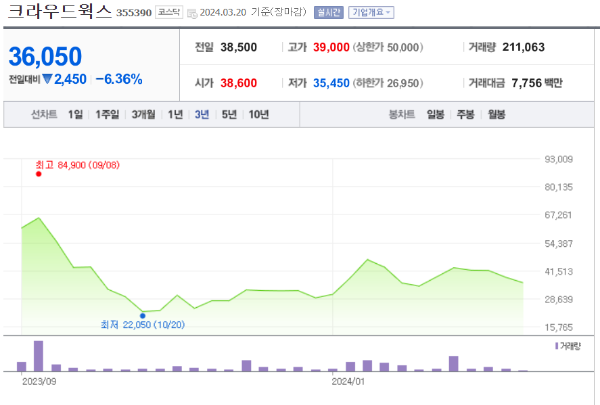Click the 거래량 legend in the volume chart
Image resolution: width=600 pixels, height=405 pixels.
pos(567,346)
